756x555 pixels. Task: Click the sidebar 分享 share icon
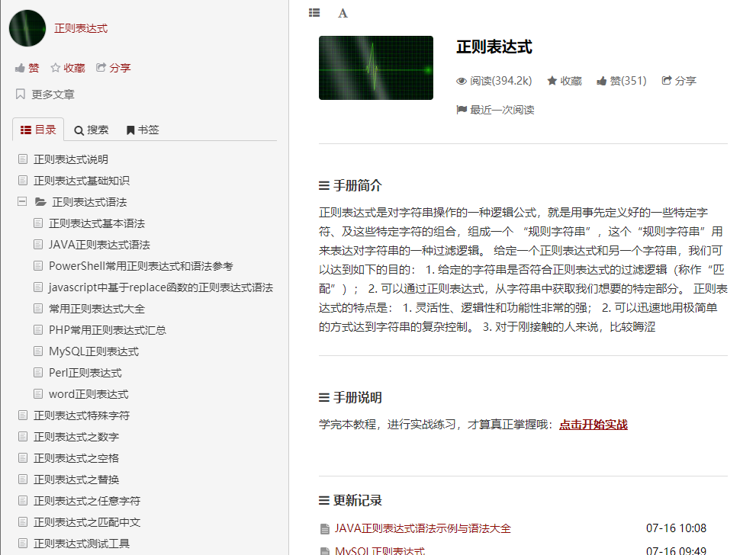pyautogui.click(x=101, y=67)
